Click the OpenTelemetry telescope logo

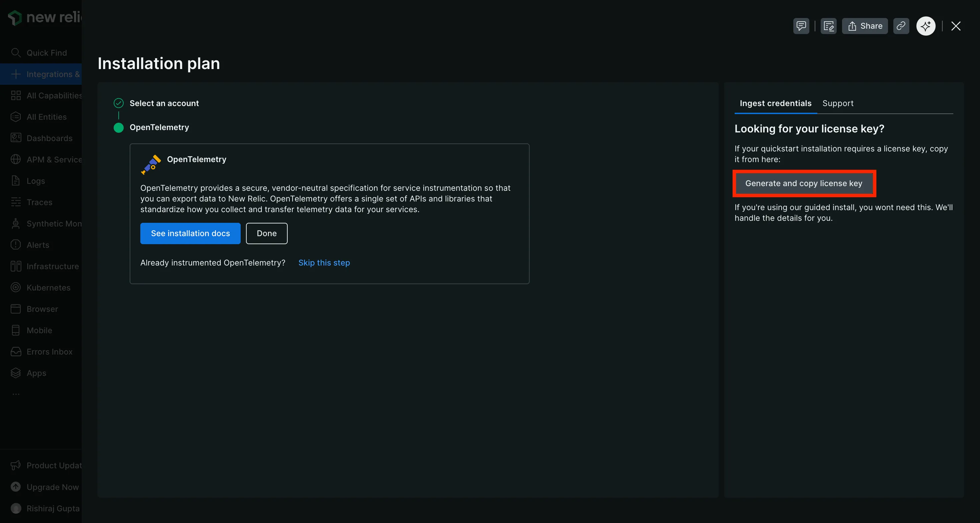pyautogui.click(x=151, y=164)
